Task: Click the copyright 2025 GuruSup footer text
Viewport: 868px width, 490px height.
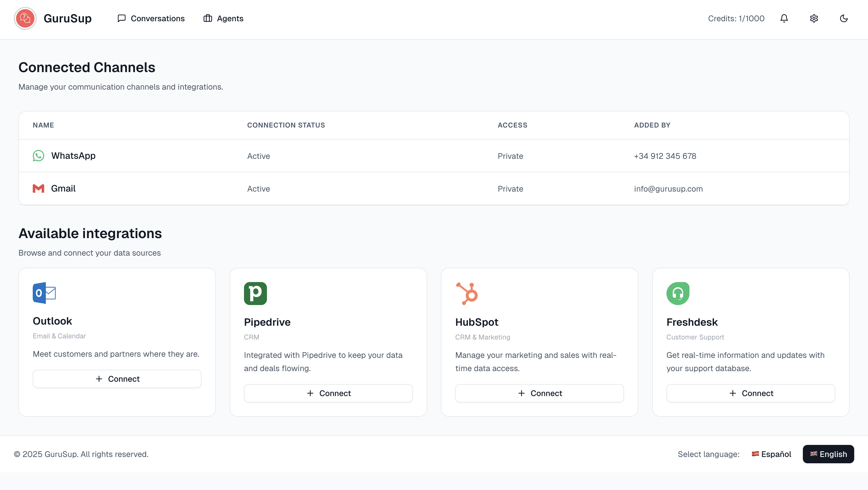Action: 81,454
